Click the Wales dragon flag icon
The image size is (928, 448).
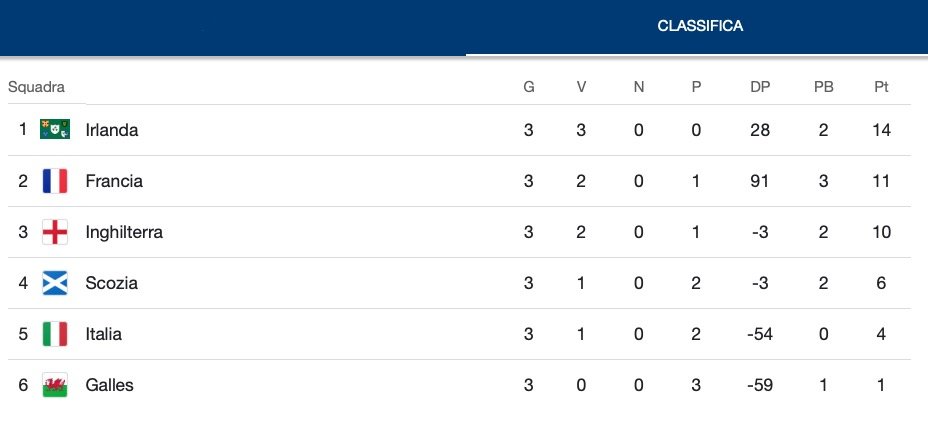click(55, 385)
